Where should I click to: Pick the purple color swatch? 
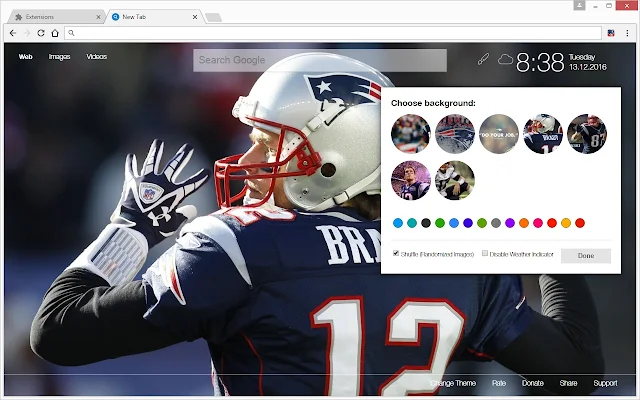510,223
